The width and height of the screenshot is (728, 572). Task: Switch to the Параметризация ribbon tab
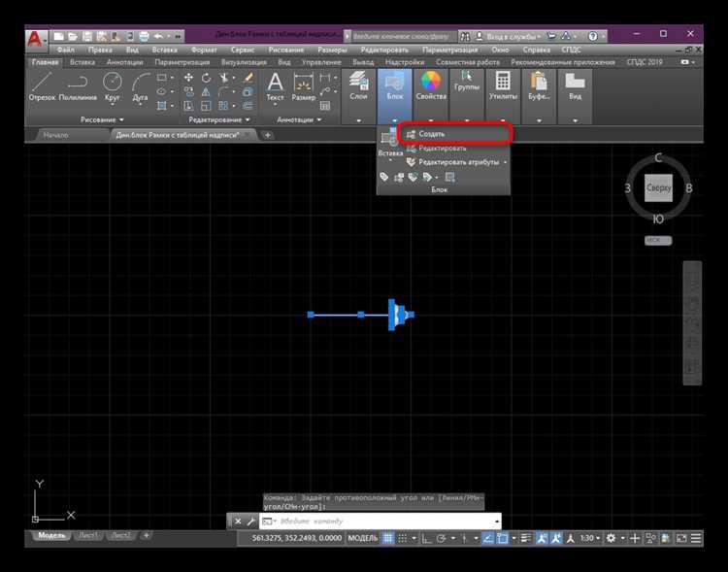coord(182,62)
